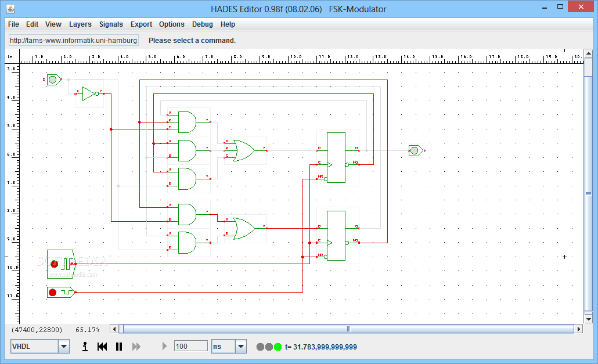Select the inverter gate
The width and height of the screenshot is (598, 364).
(90, 94)
